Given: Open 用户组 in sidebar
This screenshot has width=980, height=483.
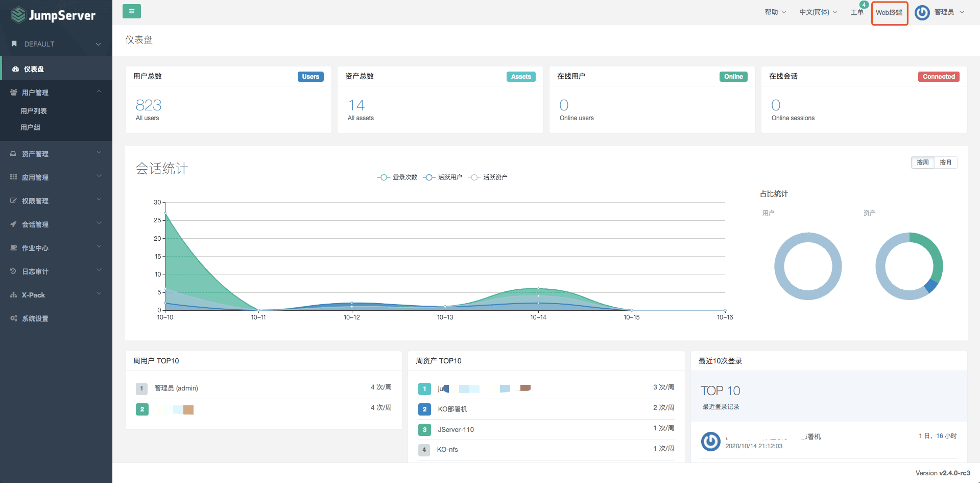Looking at the screenshot, I should [x=30, y=127].
